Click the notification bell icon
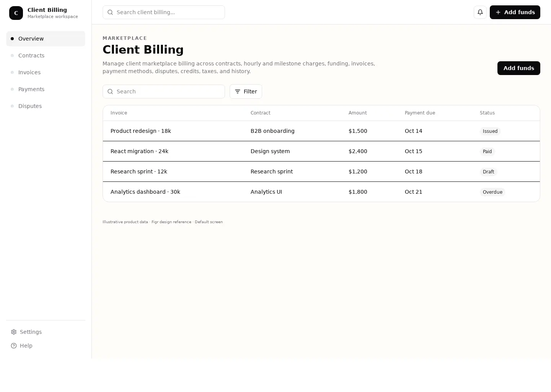Screen dimensions: 551x392 click(x=480, y=12)
